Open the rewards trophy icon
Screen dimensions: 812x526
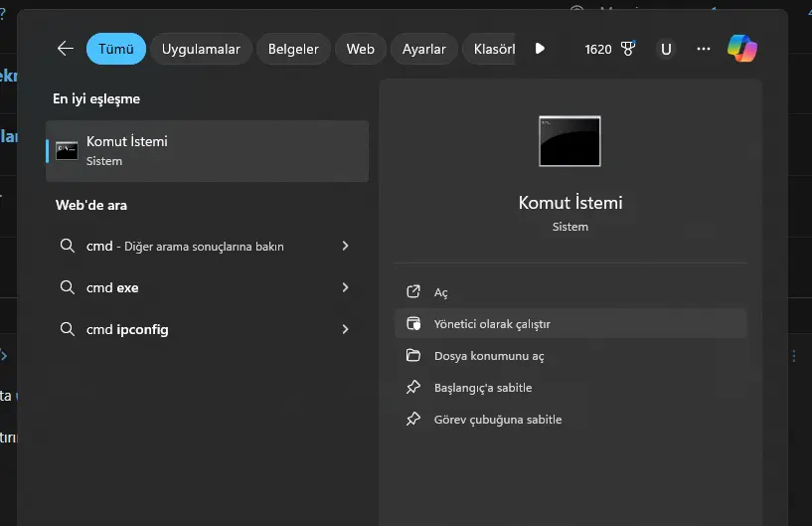click(x=628, y=49)
